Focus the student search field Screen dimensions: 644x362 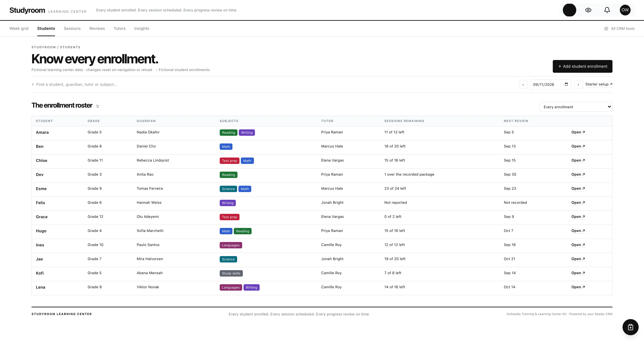(273, 84)
